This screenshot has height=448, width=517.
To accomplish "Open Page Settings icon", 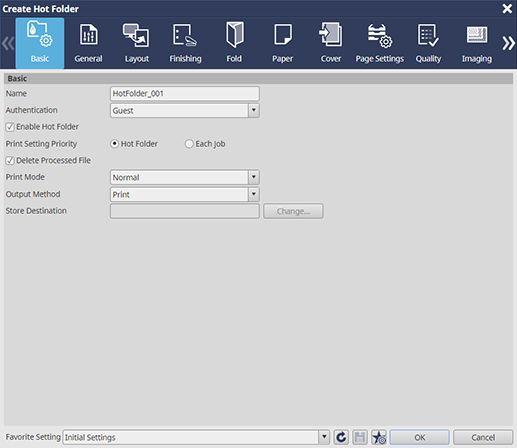I will click(380, 36).
